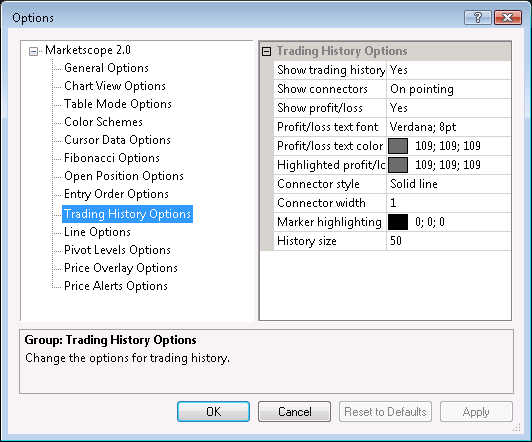Image resolution: width=532 pixels, height=442 pixels.
Task: Select the Show profit/loss Yes value
Action: (x=449, y=108)
